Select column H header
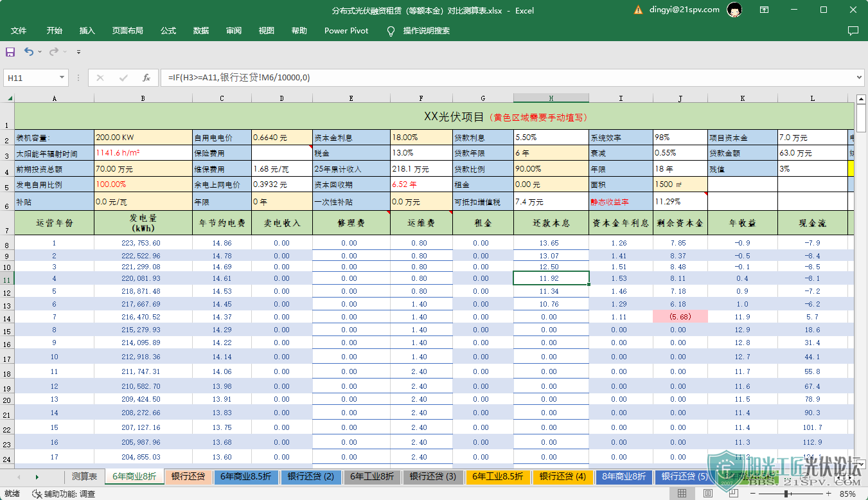868x500 pixels. (551, 98)
